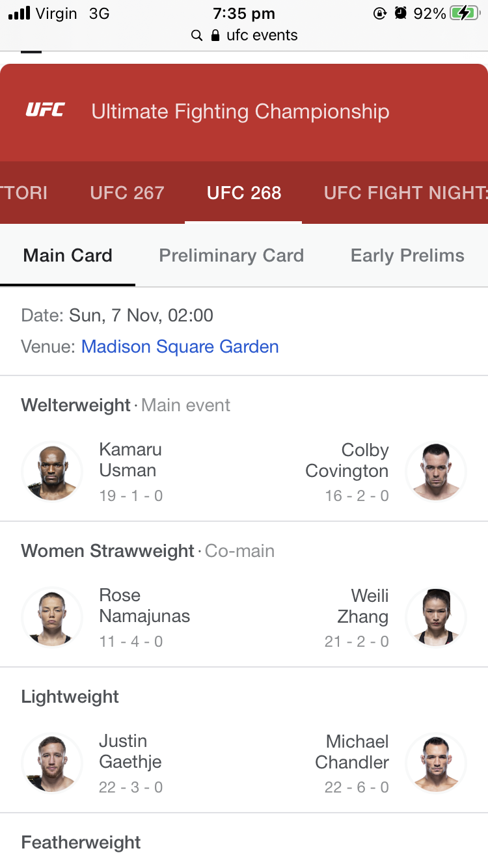488x868 pixels.
Task: Tap Michael Chandler's fighter photo
Action: point(435,763)
